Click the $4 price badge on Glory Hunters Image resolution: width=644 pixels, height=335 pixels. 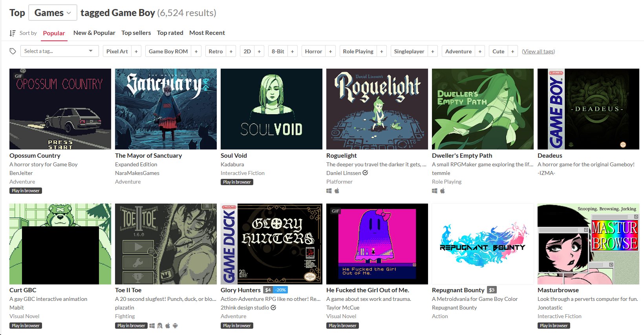point(268,290)
